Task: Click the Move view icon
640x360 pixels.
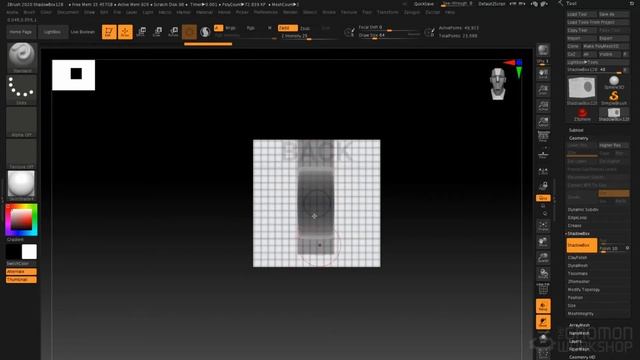Action: [x=543, y=242]
